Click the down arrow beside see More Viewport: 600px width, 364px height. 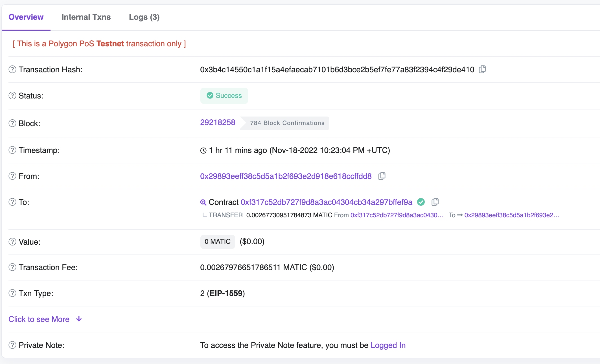point(79,319)
